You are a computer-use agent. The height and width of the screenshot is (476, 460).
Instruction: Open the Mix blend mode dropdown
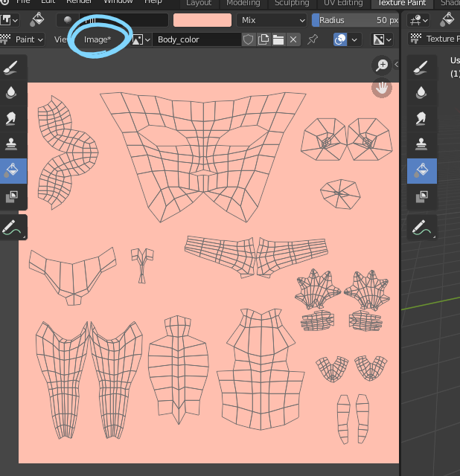[x=272, y=20]
